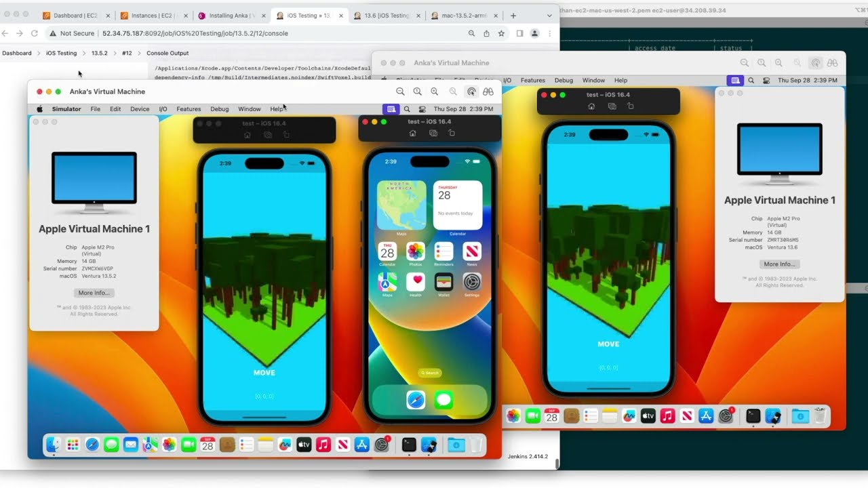Image resolution: width=868 pixels, height=488 pixels.
Task: Open Messages in the iPhone simulator dock
Action: click(x=443, y=400)
